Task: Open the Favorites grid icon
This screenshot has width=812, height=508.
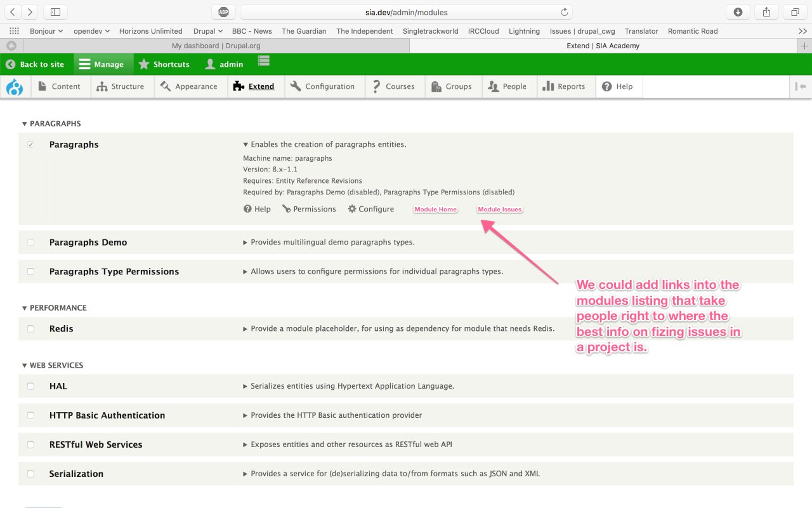Action: pyautogui.click(x=14, y=30)
